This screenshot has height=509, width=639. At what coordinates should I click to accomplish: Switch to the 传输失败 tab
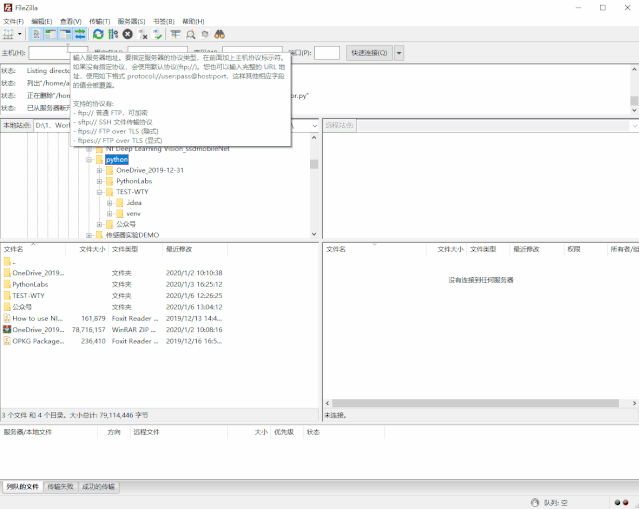(x=60, y=487)
